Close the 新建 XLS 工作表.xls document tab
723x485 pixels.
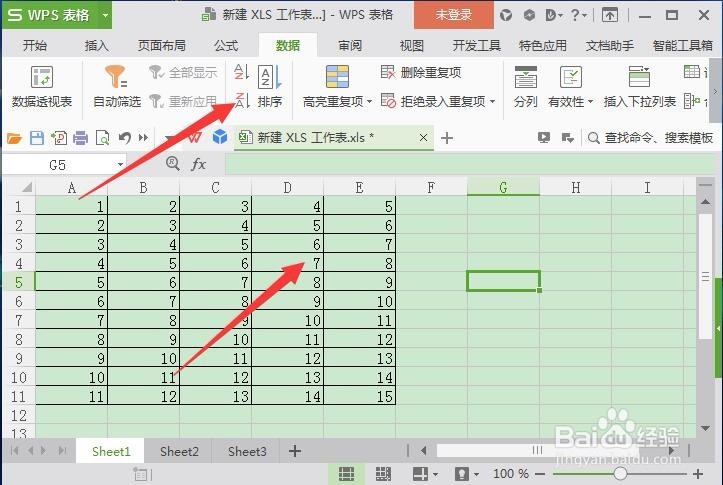[423, 137]
